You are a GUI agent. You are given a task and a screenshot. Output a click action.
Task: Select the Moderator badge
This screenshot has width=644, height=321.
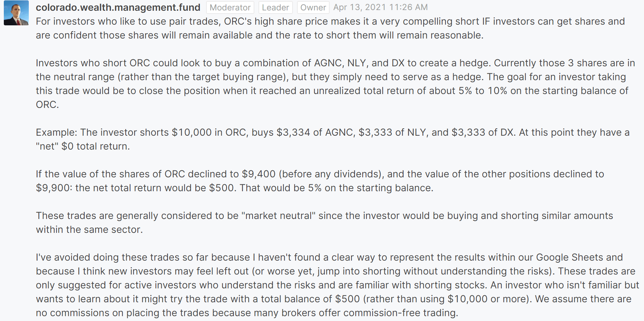click(230, 7)
